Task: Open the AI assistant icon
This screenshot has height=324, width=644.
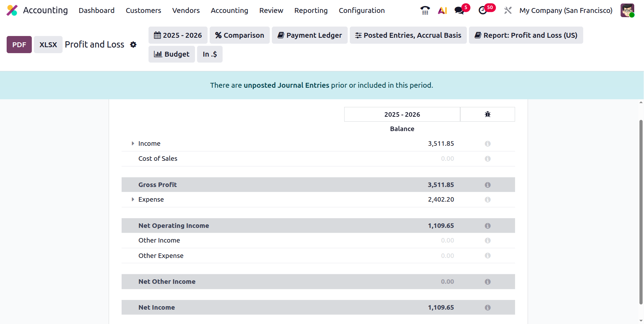Action: click(442, 10)
